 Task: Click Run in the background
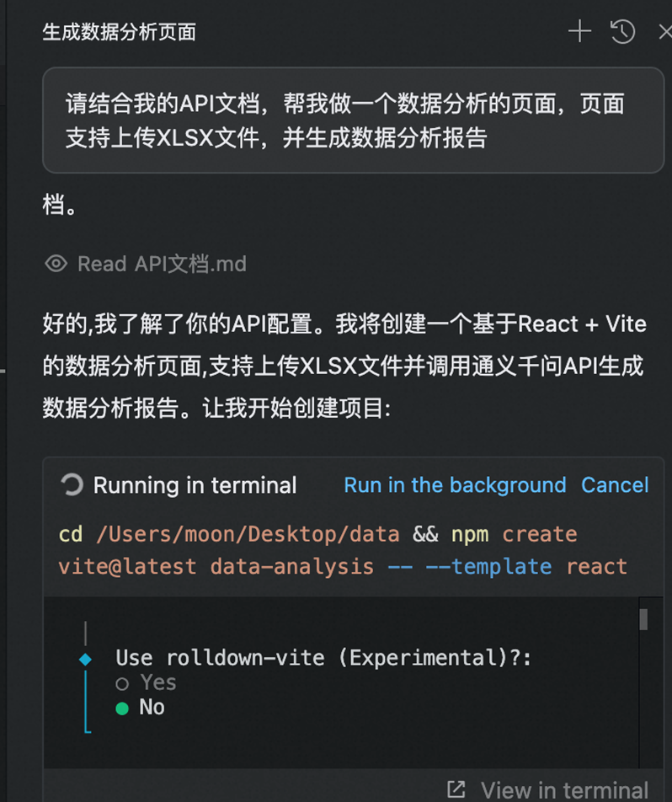tap(455, 485)
